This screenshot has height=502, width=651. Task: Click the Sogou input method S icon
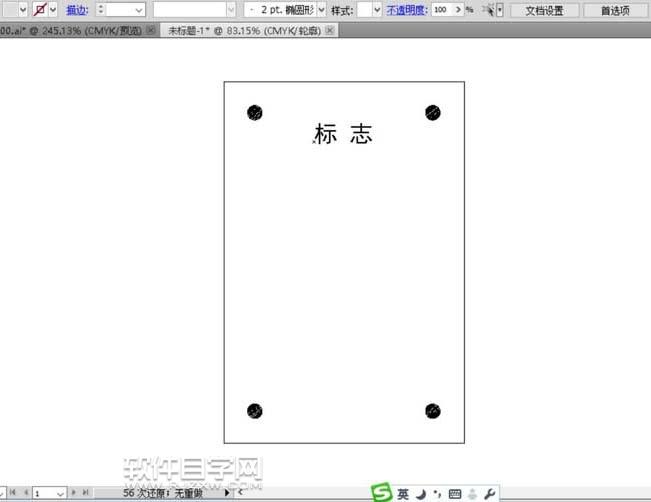[381, 492]
